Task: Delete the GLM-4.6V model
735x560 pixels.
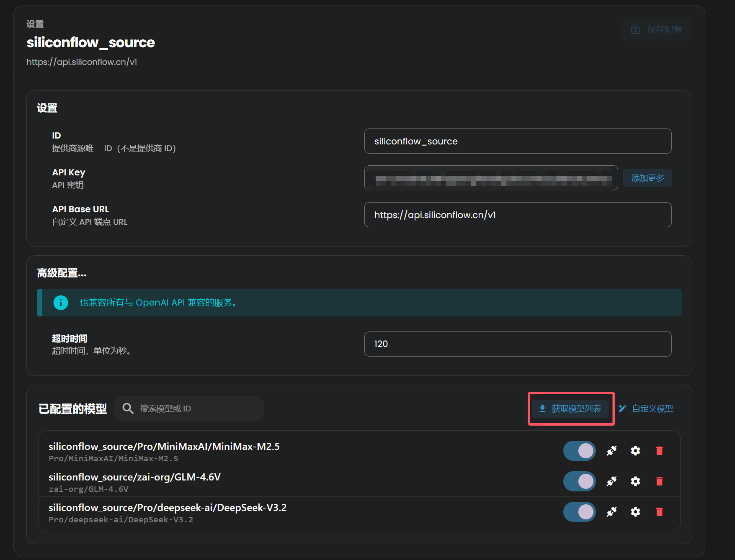Action: tap(659, 481)
